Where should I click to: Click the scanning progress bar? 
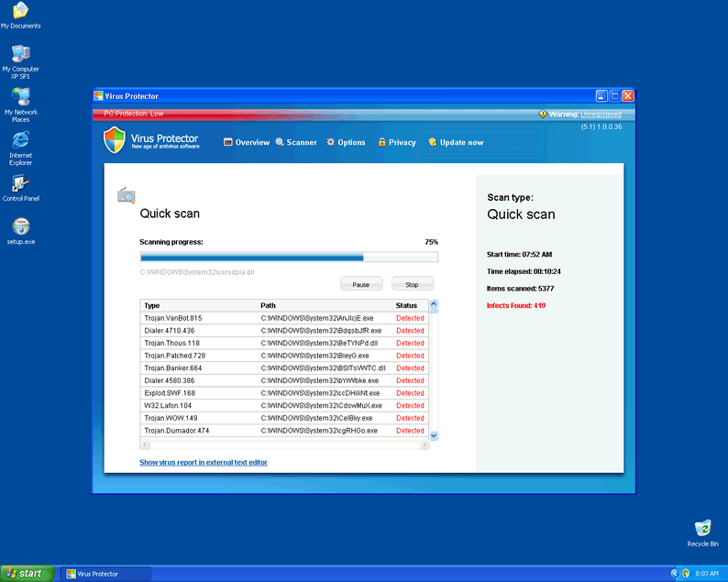point(288,258)
